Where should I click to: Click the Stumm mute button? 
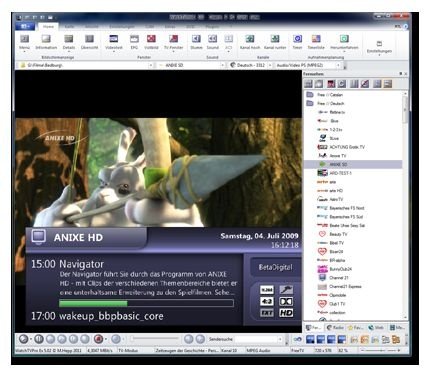tap(196, 42)
